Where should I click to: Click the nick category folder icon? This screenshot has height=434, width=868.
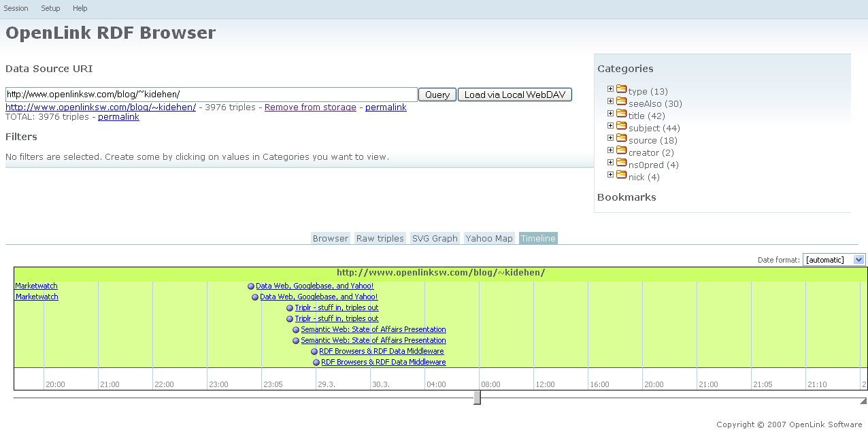(621, 175)
